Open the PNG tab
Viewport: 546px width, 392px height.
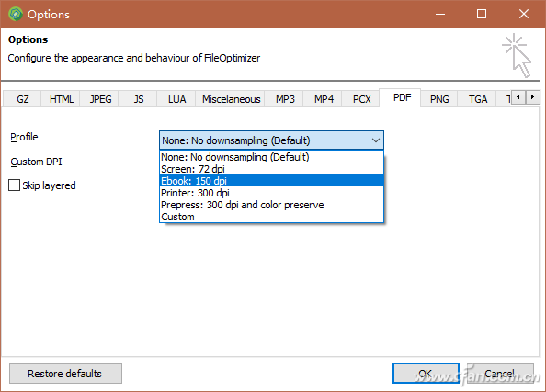click(439, 99)
